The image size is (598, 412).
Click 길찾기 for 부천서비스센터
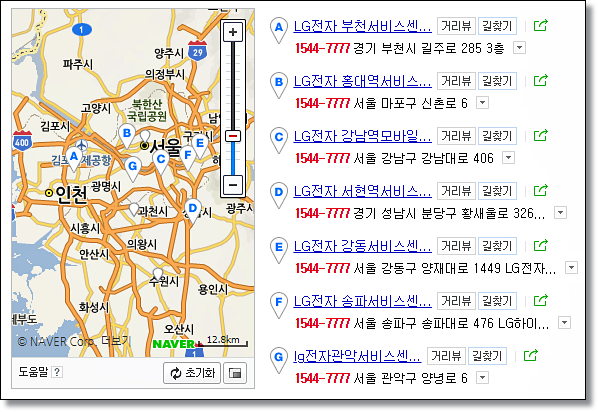[x=497, y=26]
